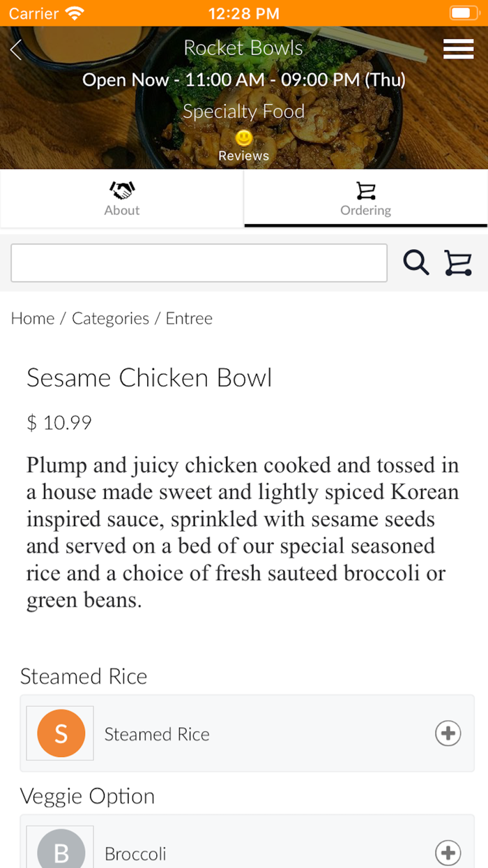
Task: Tap the back arrow to return
Action: click(x=15, y=49)
